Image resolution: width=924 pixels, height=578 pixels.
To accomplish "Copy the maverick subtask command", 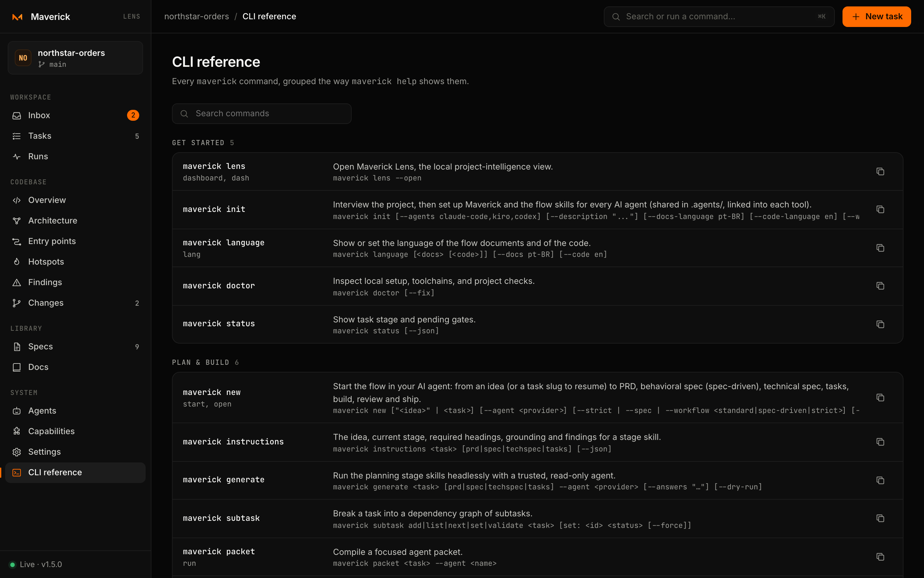I will (x=880, y=518).
